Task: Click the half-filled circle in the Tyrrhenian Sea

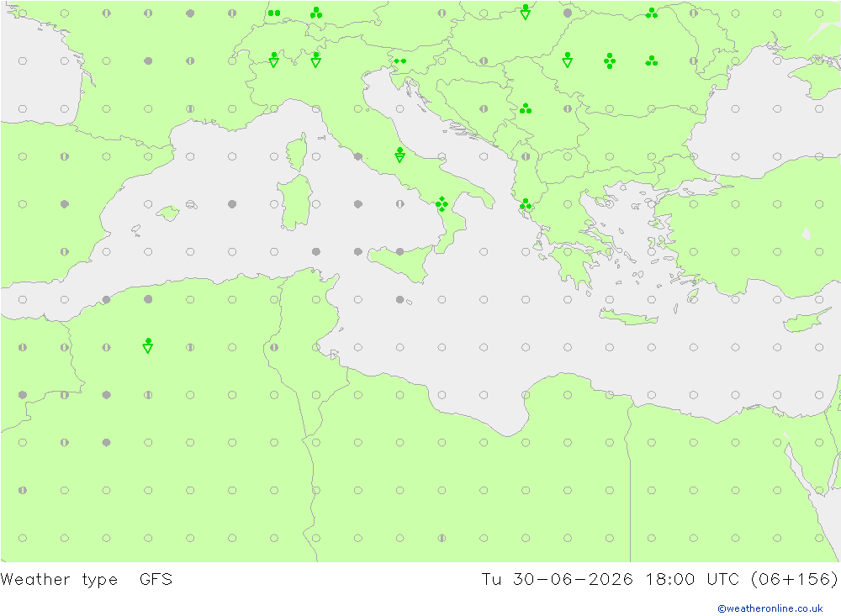Action: coord(399,203)
